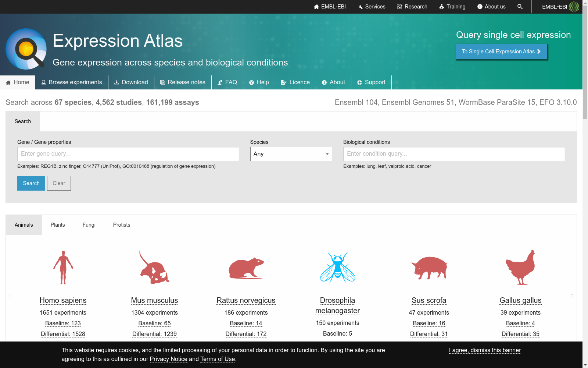Click the GO:0010468 example link
This screenshot has height=368, width=588.
(169, 166)
